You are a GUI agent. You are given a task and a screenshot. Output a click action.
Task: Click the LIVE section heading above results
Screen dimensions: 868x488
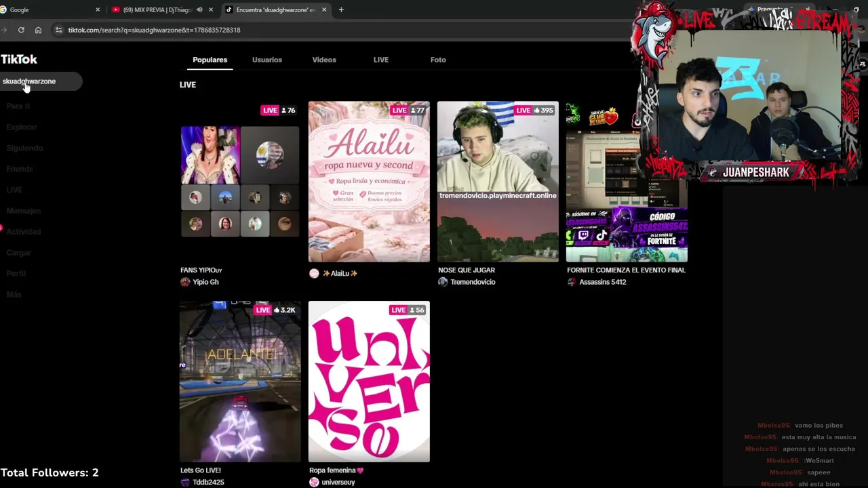(188, 85)
